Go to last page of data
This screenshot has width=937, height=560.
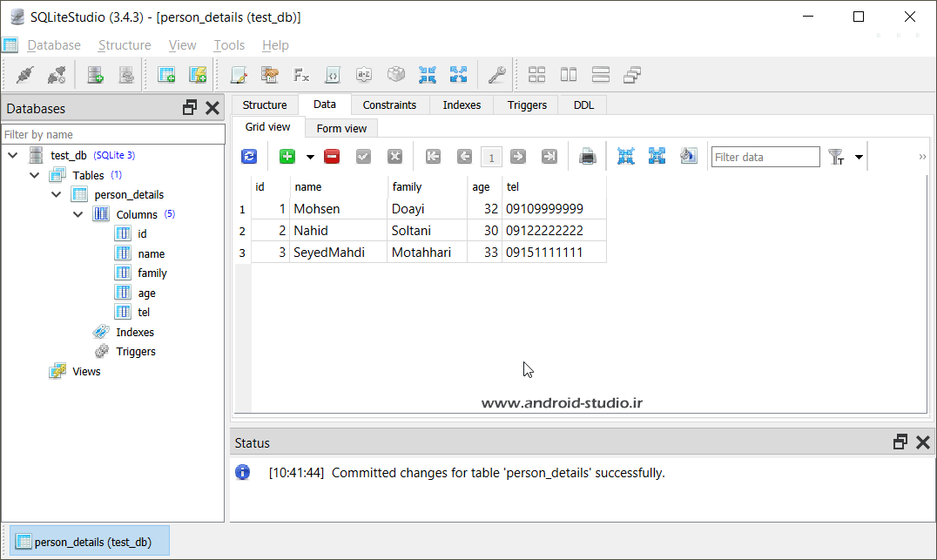point(549,157)
